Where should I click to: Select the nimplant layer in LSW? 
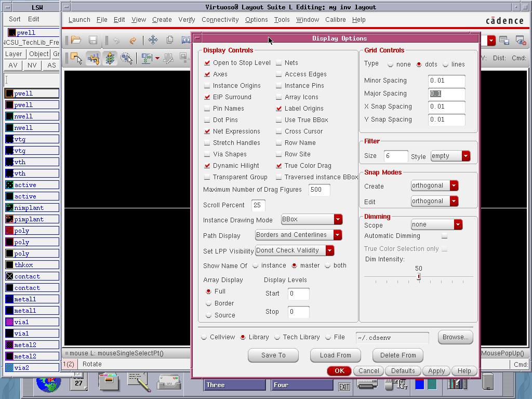(32, 208)
